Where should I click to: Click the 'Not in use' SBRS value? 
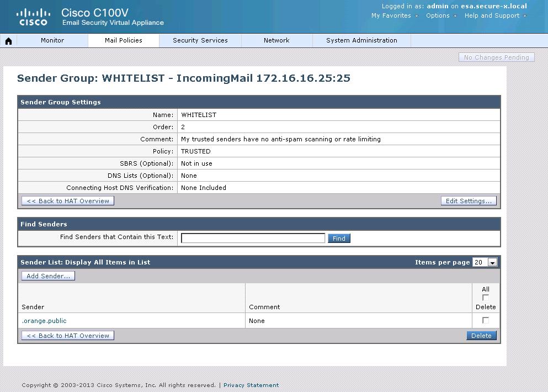196,163
